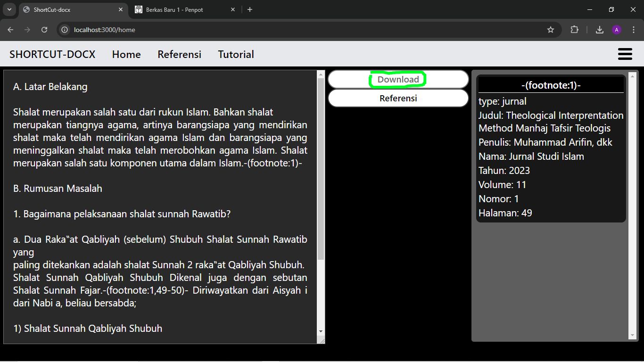Screen dimensions: 644x362
Task: Open Chrome's three-dot menu
Action: pos(634,30)
